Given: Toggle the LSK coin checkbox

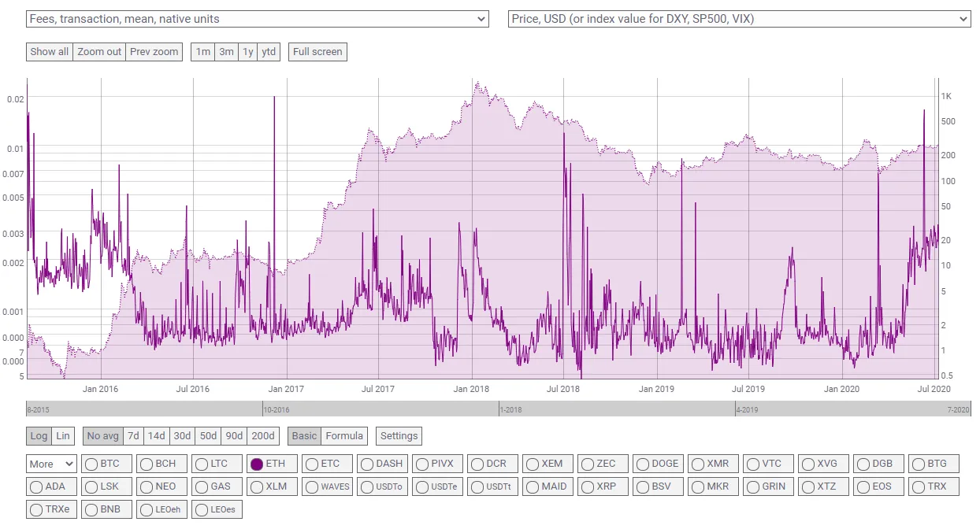Looking at the screenshot, I should pos(106,486).
